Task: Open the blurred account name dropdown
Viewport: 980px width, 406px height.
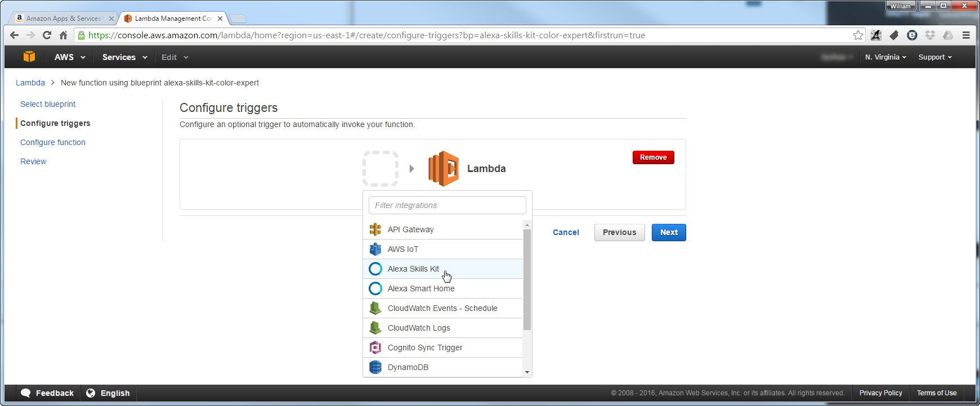Action: click(837, 57)
